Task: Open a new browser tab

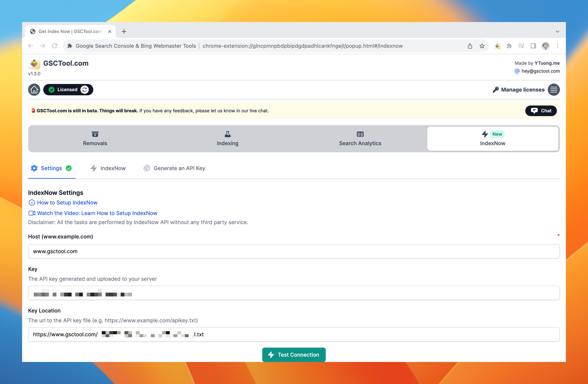Action: pos(124,31)
